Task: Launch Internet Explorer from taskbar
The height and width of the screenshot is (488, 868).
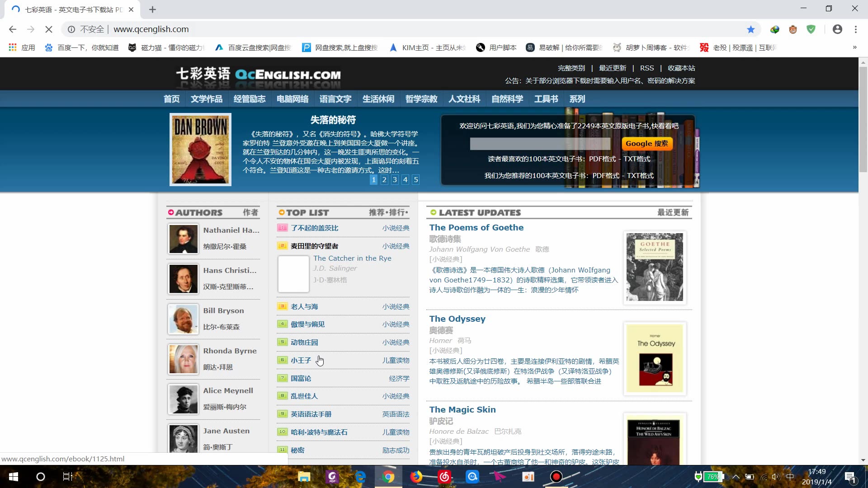Action: pos(360,477)
